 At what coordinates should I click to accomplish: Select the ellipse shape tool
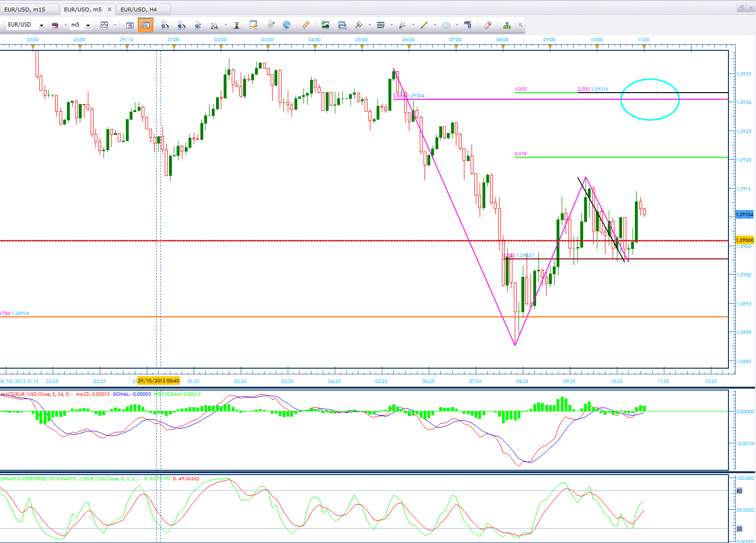coord(446,25)
